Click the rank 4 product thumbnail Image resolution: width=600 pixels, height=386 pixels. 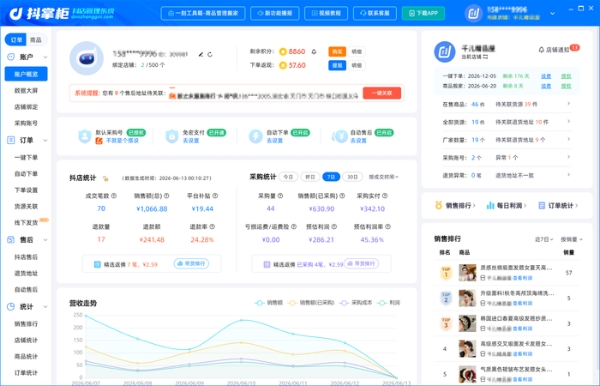(x=467, y=349)
